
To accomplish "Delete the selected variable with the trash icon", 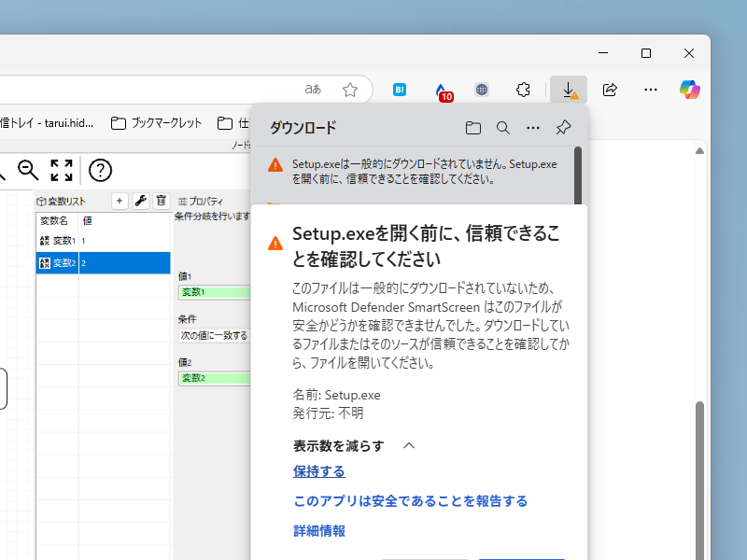I will click(x=161, y=201).
